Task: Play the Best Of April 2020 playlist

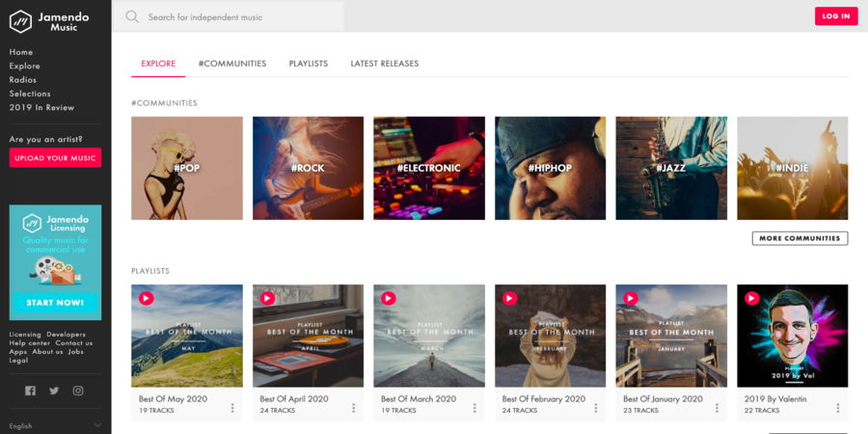Action: coord(267,298)
